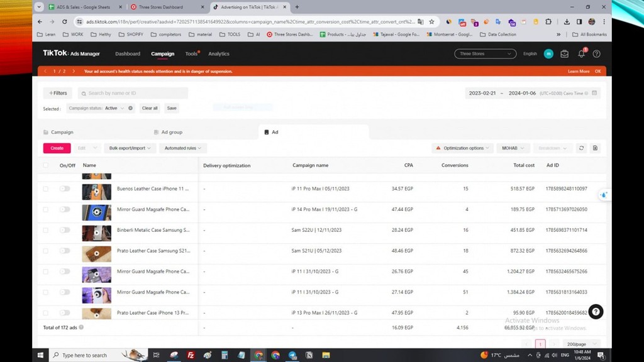
Task: Open the browser Extensions puzzle icon
Action: 548,22
